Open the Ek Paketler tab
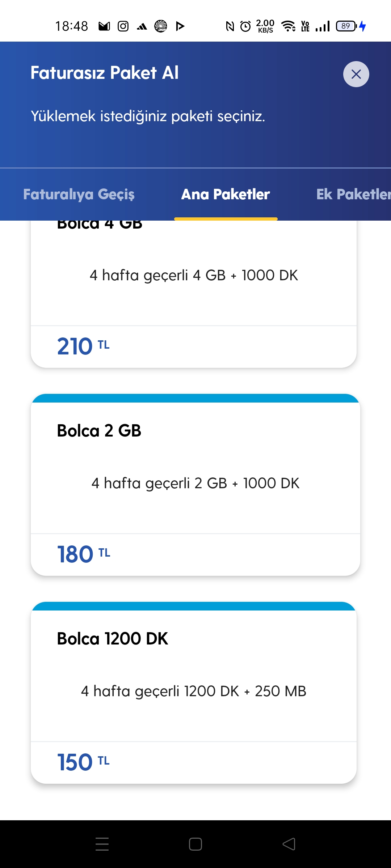 [x=353, y=194]
